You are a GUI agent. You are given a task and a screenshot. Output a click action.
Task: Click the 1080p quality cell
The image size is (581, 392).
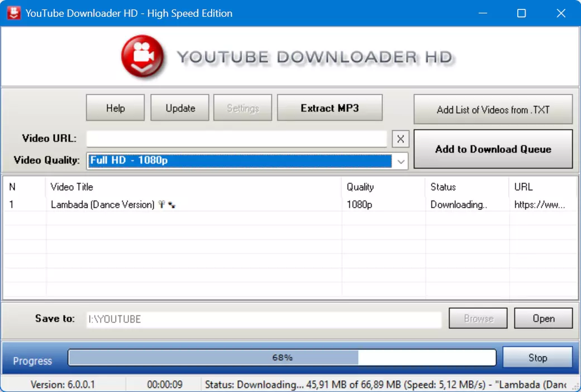point(359,204)
